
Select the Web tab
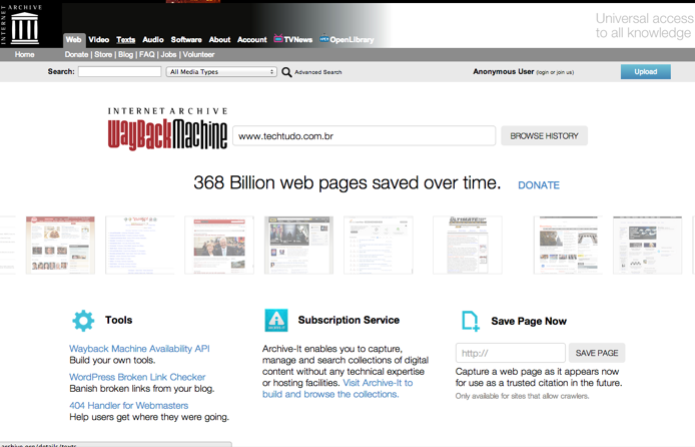(74, 39)
